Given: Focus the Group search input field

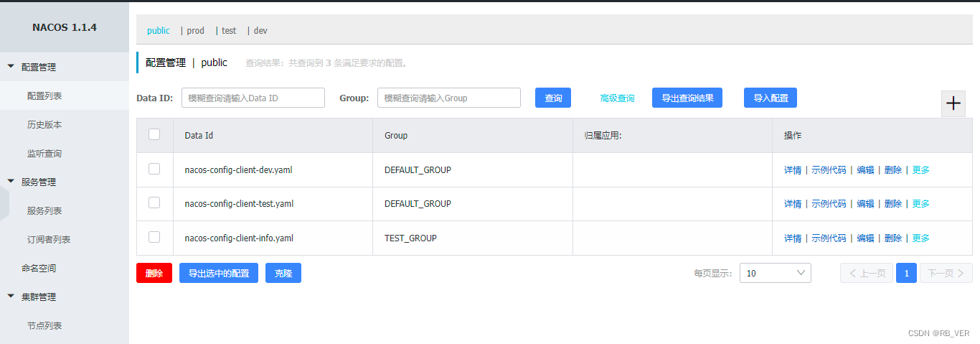Looking at the screenshot, I should point(449,98).
